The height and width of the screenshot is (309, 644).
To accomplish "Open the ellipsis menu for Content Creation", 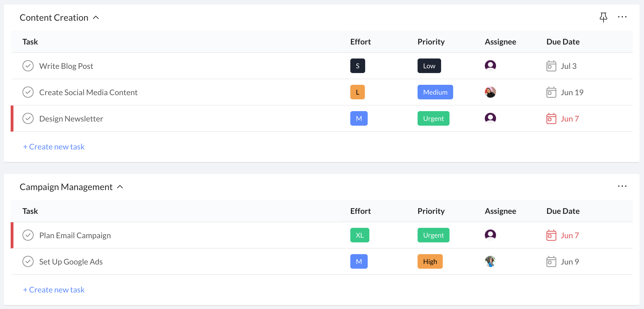I will click(x=622, y=17).
